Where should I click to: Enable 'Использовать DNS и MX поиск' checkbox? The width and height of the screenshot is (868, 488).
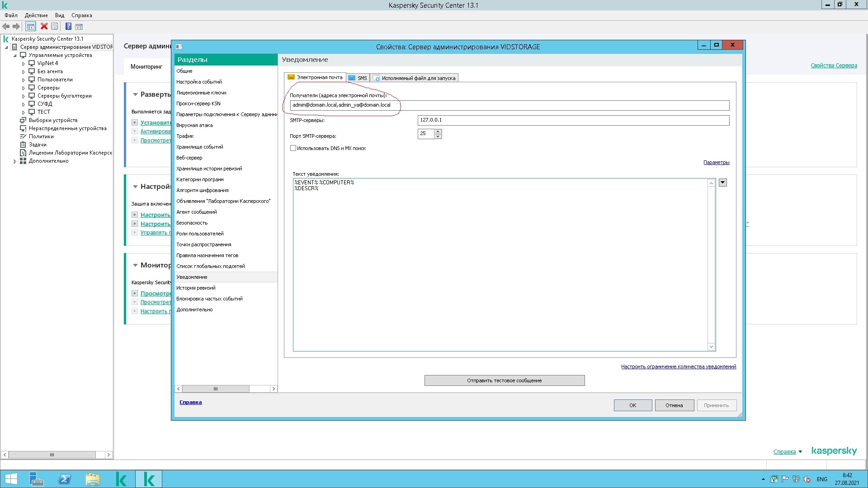293,148
